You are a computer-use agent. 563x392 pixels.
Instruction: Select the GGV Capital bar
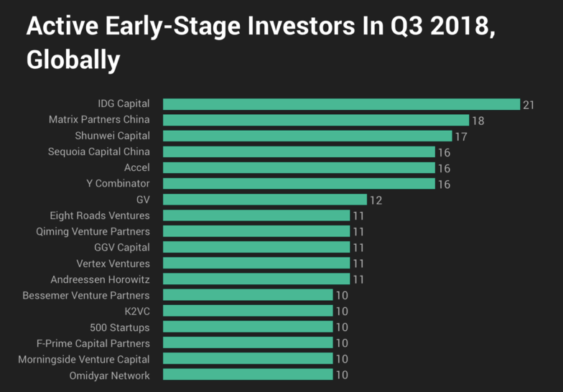(x=256, y=247)
